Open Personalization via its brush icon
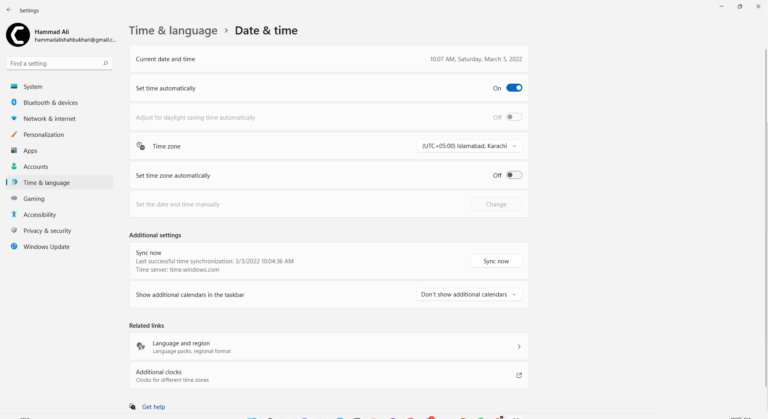The height and width of the screenshot is (419, 768). pos(14,134)
